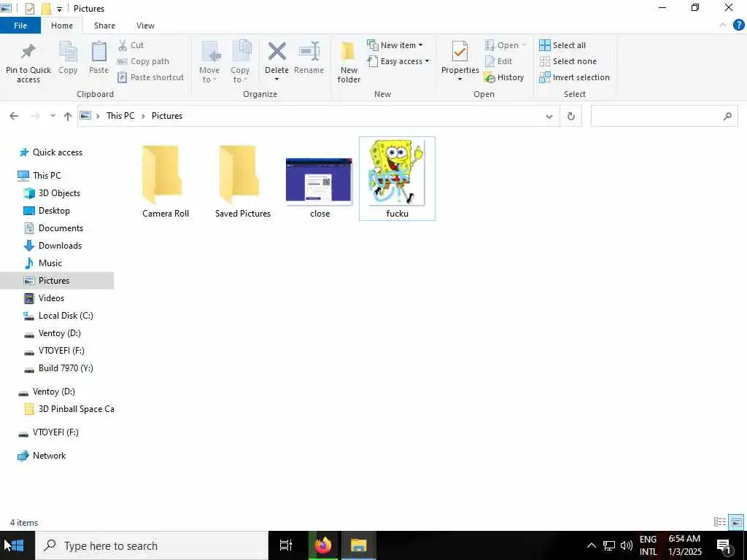
Task: Click Invert selection
Action: (574, 77)
